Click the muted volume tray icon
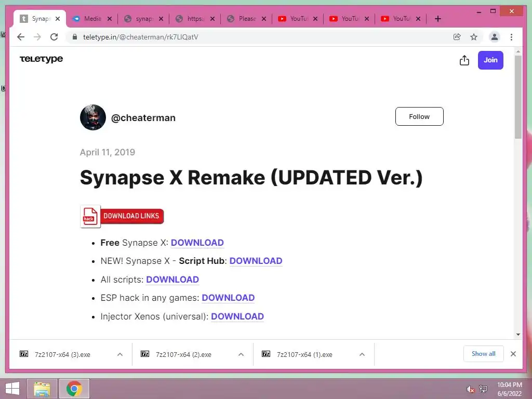 470,389
